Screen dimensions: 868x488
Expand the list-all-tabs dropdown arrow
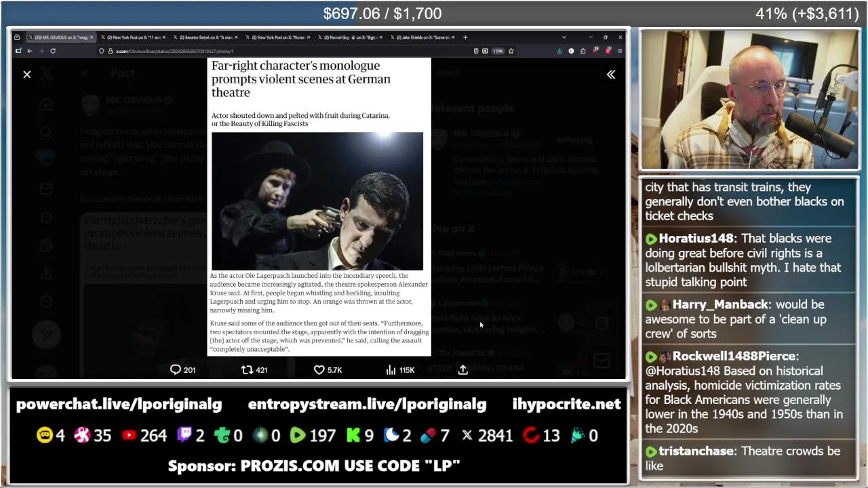coord(564,37)
